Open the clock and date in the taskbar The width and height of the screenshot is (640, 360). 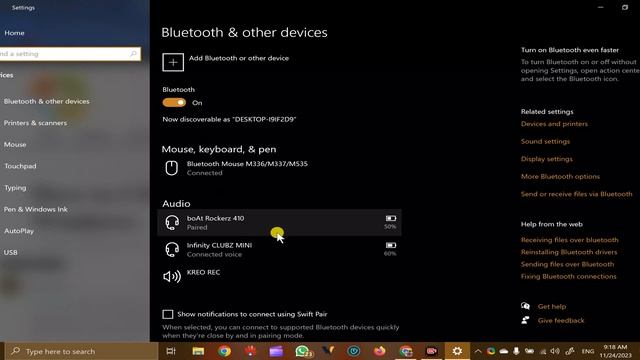point(616,351)
